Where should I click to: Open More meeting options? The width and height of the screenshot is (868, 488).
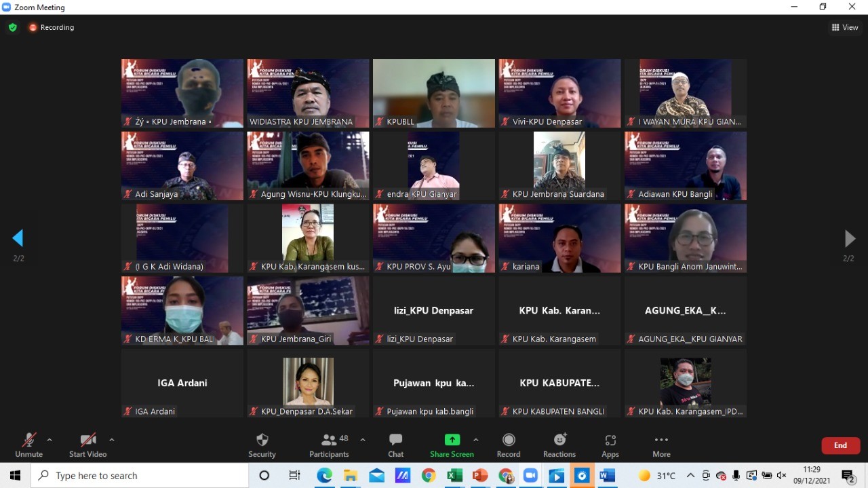coord(661,445)
